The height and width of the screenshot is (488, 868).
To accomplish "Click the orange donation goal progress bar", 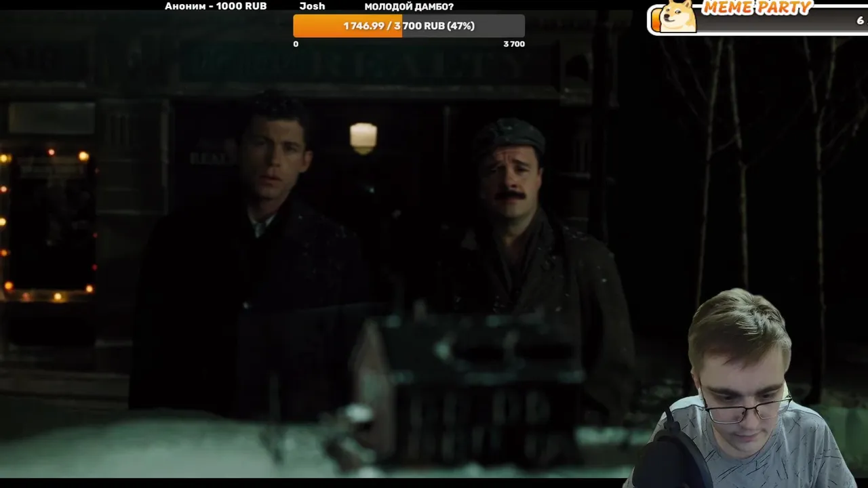I will tap(408, 26).
